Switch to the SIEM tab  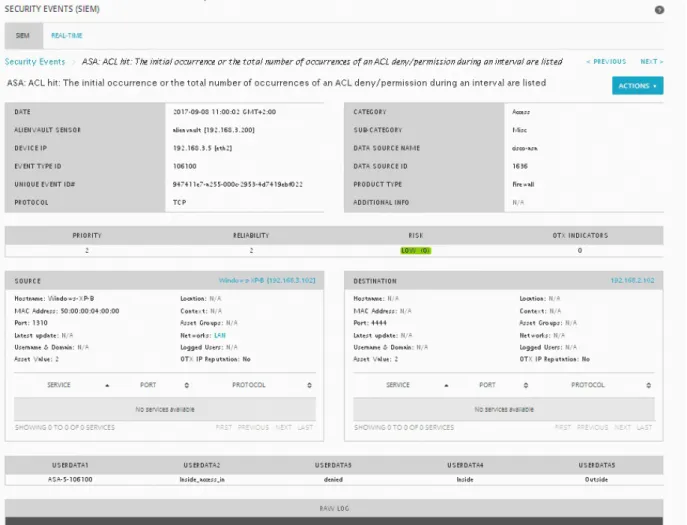(23, 35)
